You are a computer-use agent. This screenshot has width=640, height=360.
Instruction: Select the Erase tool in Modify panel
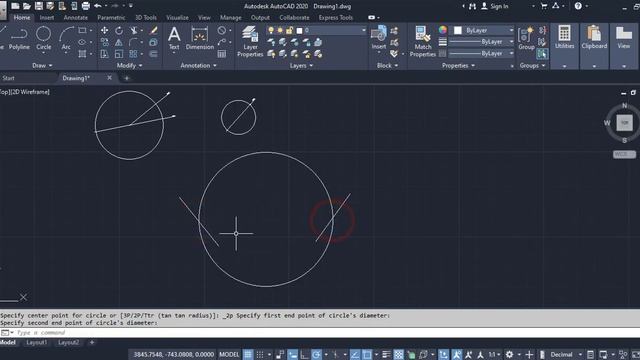tap(154, 31)
